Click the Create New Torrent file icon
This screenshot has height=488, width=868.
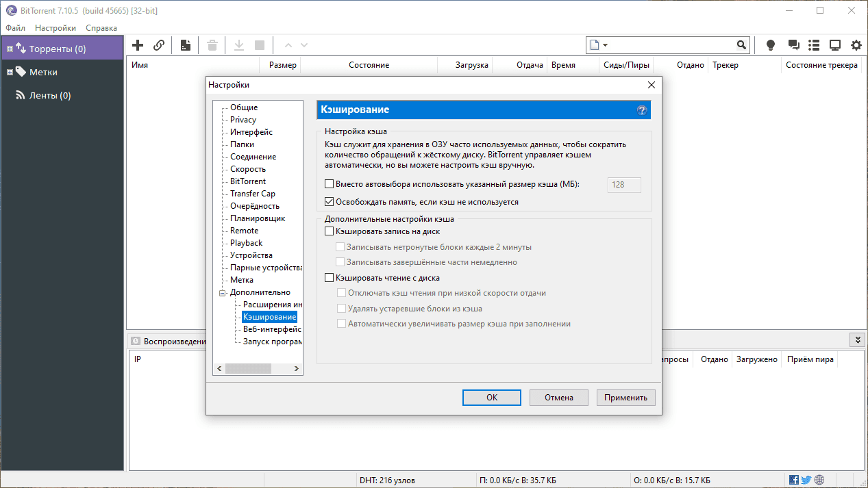[185, 45]
